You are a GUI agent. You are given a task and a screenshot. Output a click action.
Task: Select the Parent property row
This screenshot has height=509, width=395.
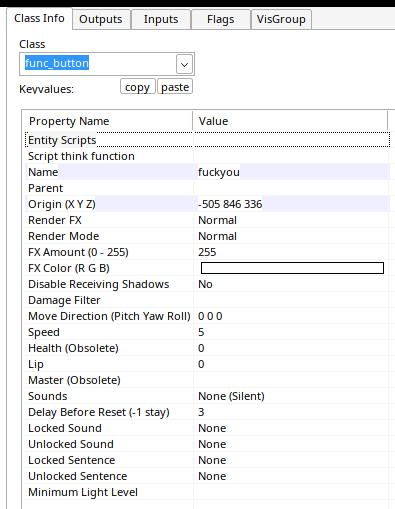pyautogui.click(x=207, y=188)
